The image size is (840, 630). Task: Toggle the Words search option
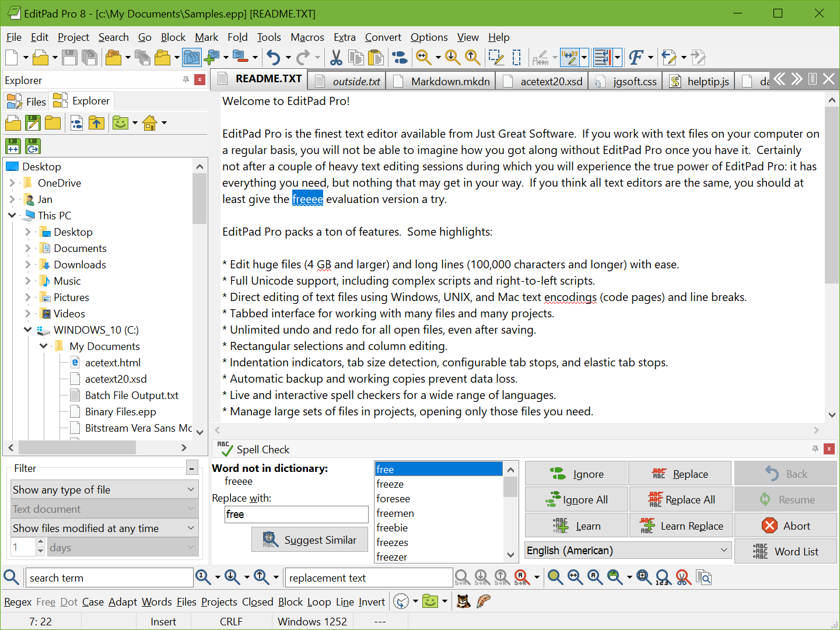point(157,601)
